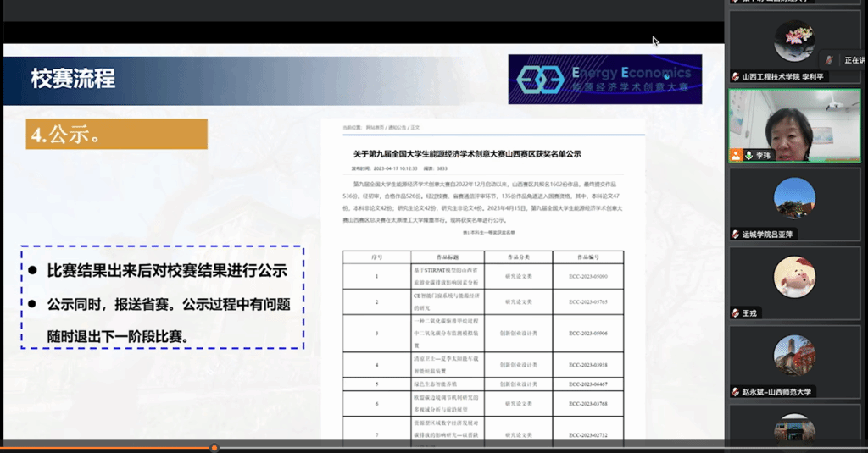Click the video progress bar playhead

pyautogui.click(x=214, y=448)
